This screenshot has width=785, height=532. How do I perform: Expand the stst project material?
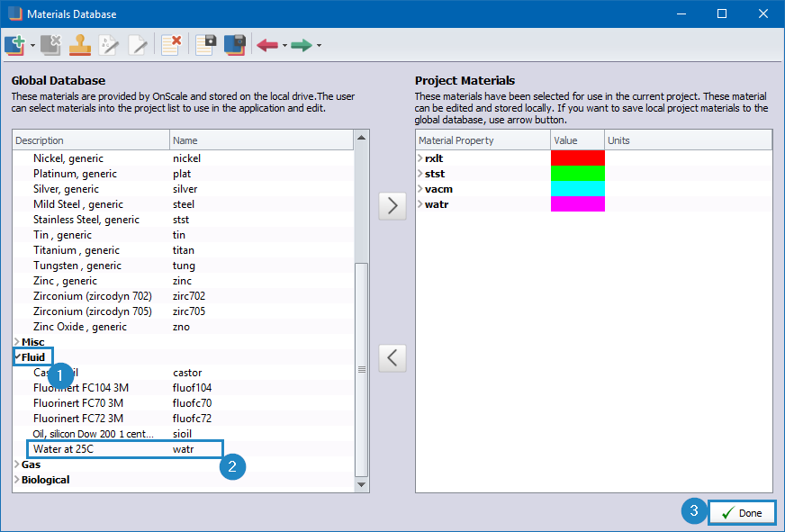(x=420, y=173)
